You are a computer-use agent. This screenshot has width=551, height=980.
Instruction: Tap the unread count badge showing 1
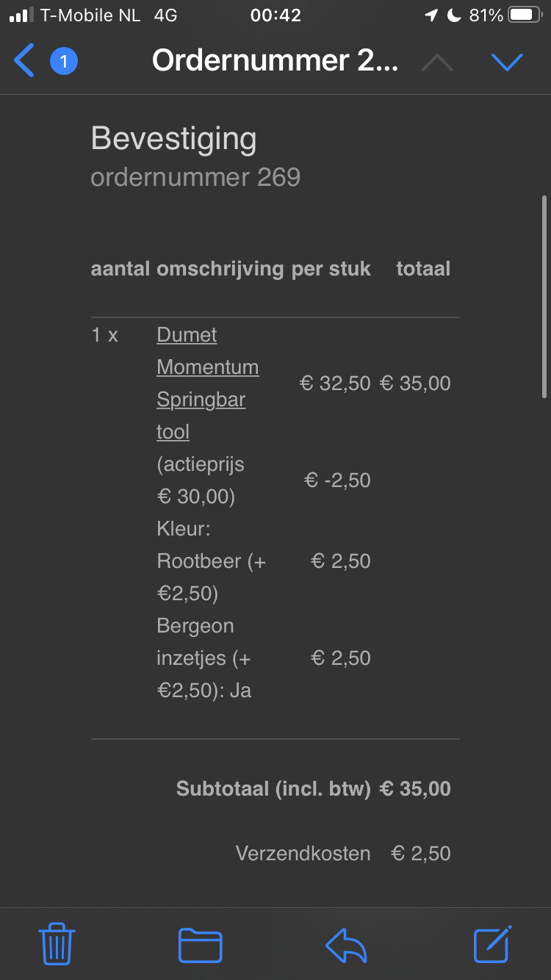[x=64, y=61]
